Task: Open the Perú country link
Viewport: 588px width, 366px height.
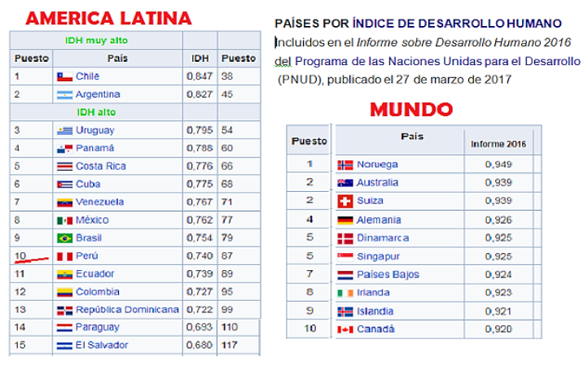Action: [87, 256]
